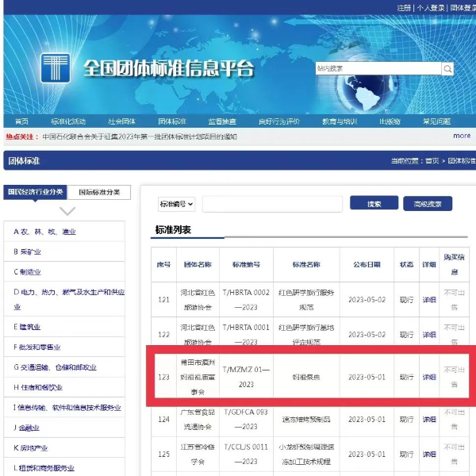
Task: Click standard name 妈祖祭典
Action: point(306,377)
